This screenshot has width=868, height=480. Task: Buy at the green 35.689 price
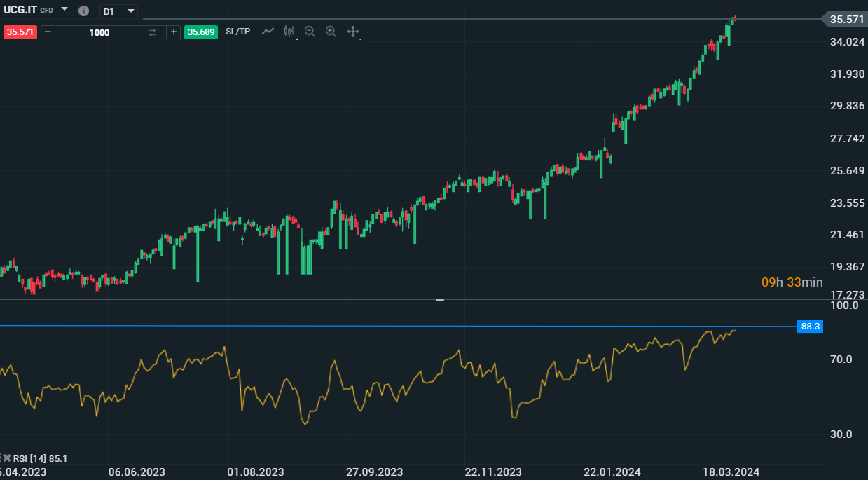[x=201, y=32]
